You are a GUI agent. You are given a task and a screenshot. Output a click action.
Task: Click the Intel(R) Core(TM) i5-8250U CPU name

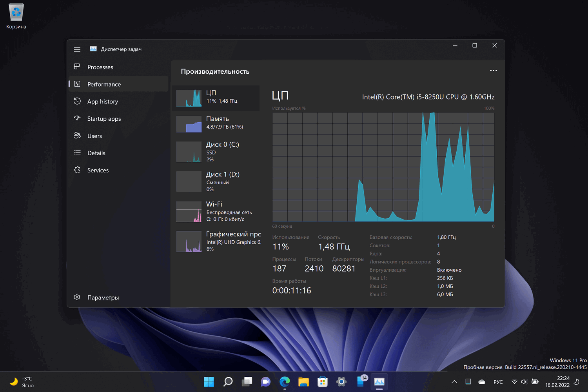(428, 97)
